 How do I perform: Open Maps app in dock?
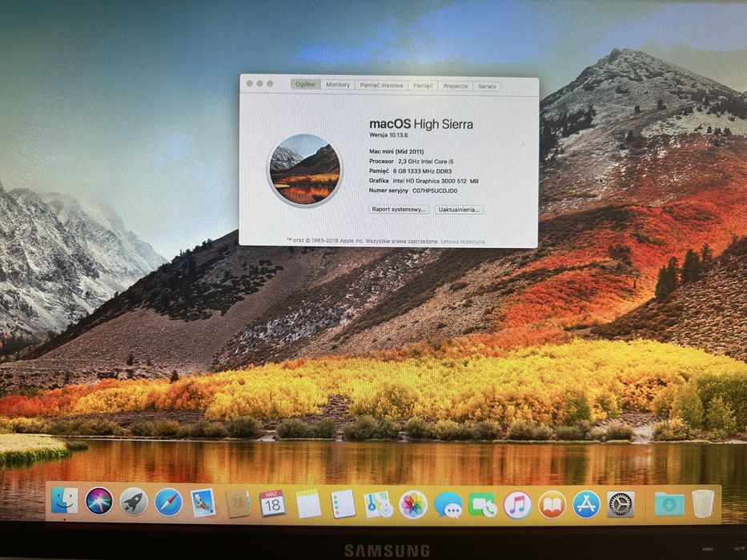click(x=378, y=504)
